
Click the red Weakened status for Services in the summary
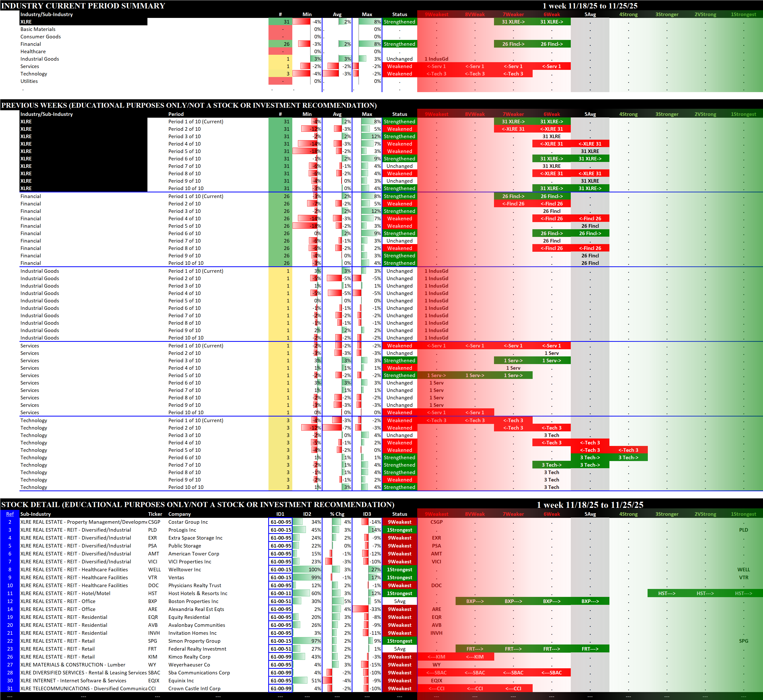(399, 66)
